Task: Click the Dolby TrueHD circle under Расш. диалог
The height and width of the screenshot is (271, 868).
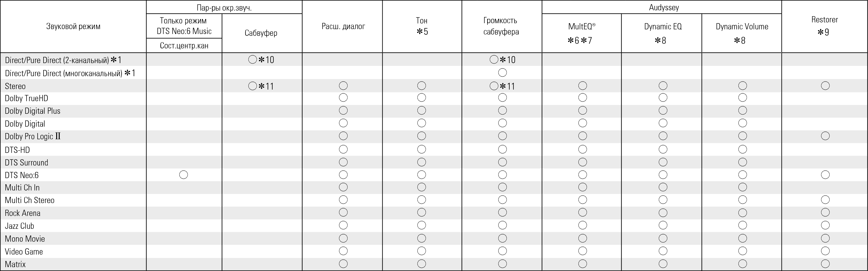Action: pyautogui.click(x=343, y=98)
